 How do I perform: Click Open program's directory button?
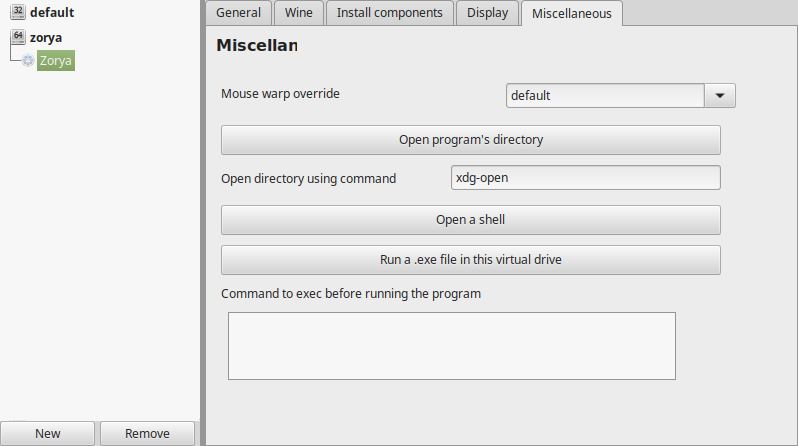tap(471, 140)
